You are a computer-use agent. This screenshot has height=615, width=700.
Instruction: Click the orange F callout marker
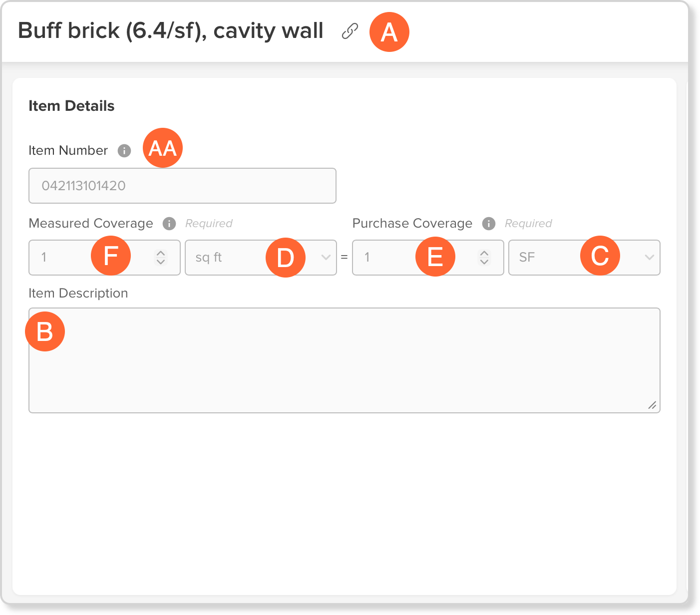coord(111,256)
